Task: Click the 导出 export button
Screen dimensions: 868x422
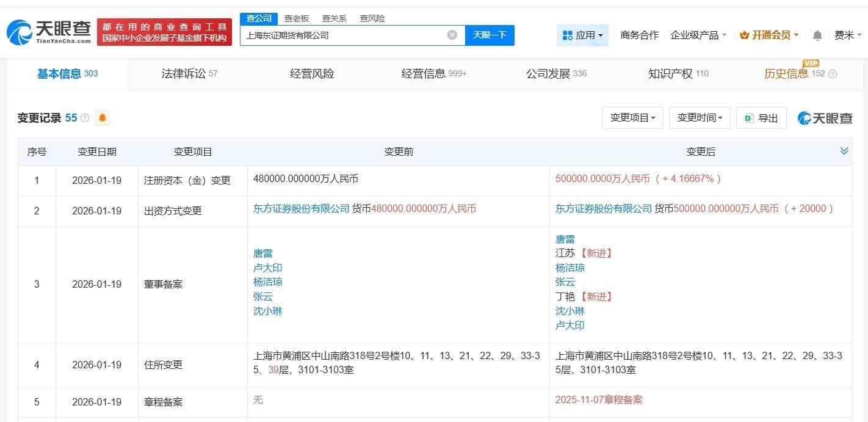Action: pyautogui.click(x=761, y=118)
